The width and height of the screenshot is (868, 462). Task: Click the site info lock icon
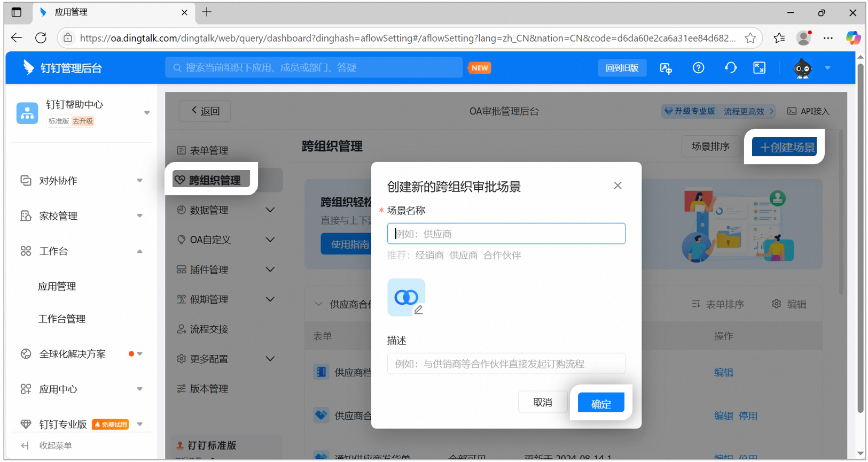68,38
